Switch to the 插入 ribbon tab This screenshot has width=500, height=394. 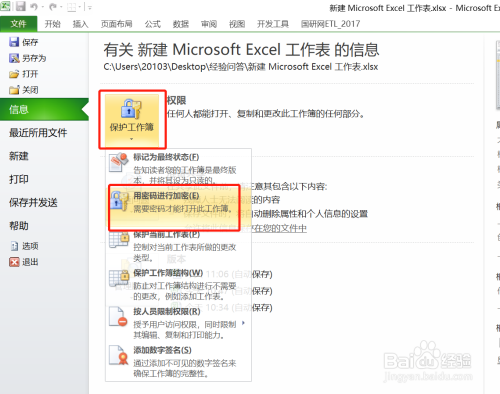click(80, 24)
